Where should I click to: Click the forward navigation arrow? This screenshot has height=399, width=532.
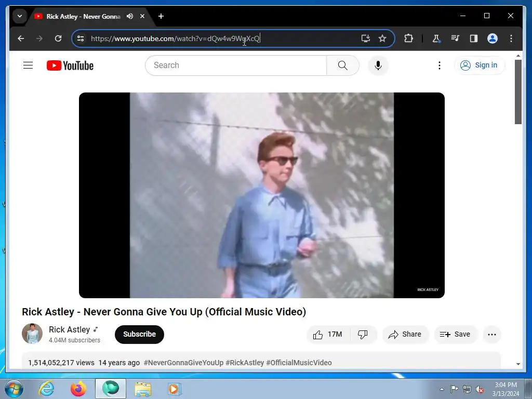(x=39, y=38)
